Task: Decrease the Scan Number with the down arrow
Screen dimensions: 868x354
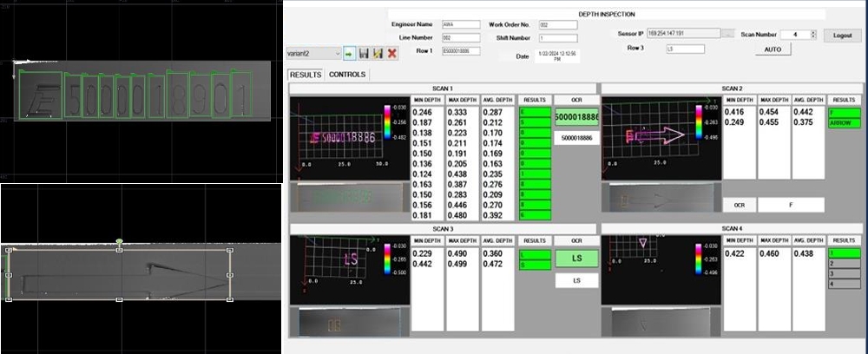Action: coord(812,36)
